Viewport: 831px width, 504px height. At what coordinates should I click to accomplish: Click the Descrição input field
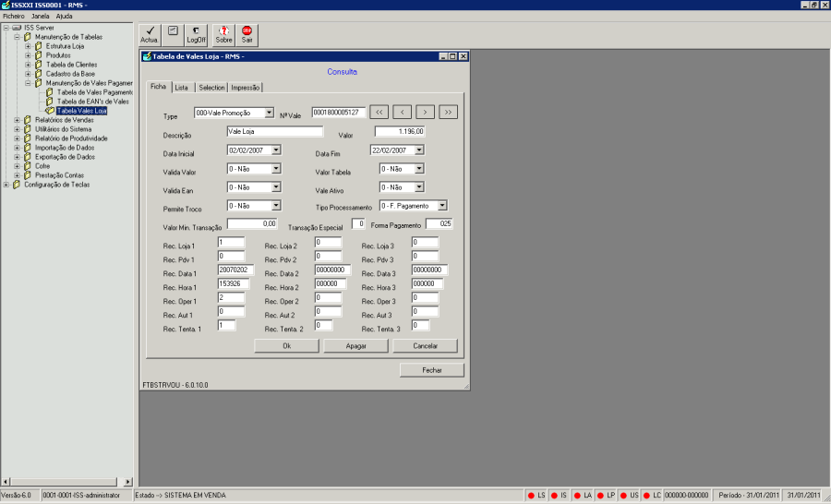pyautogui.click(x=273, y=132)
